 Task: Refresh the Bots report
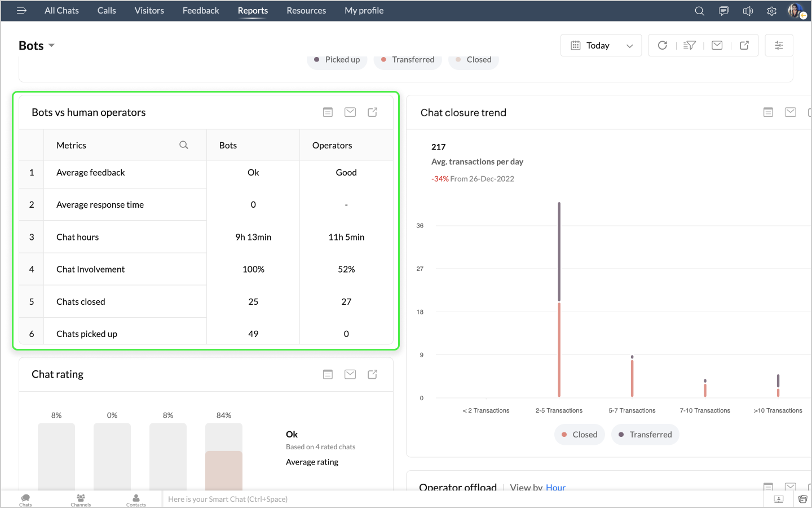pos(663,45)
